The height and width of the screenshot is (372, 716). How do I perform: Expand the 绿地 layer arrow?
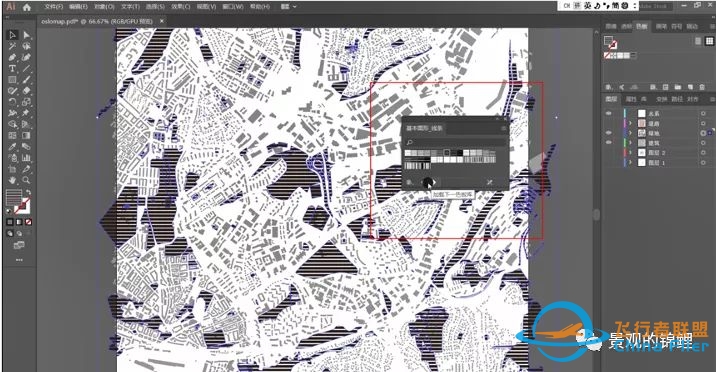point(631,133)
